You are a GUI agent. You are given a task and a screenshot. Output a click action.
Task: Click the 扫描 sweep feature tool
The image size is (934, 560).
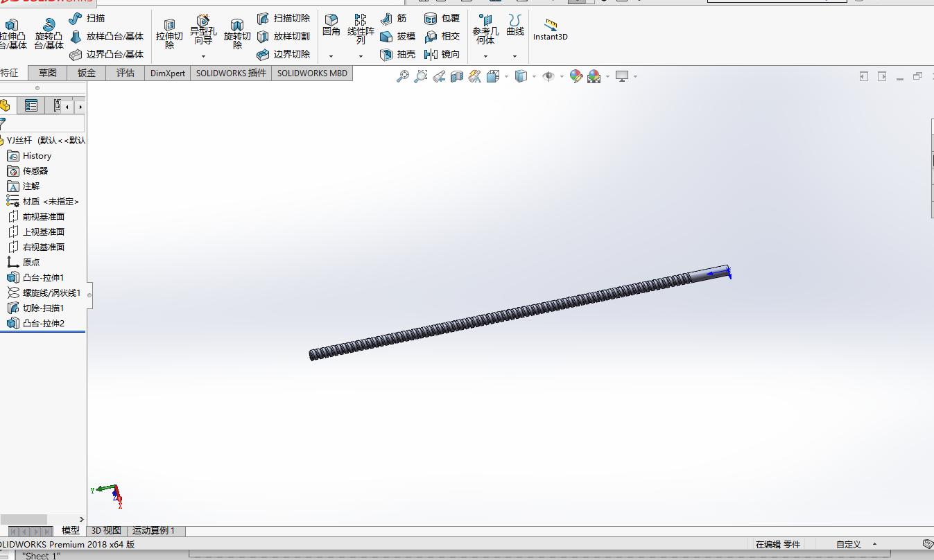pyautogui.click(x=87, y=18)
